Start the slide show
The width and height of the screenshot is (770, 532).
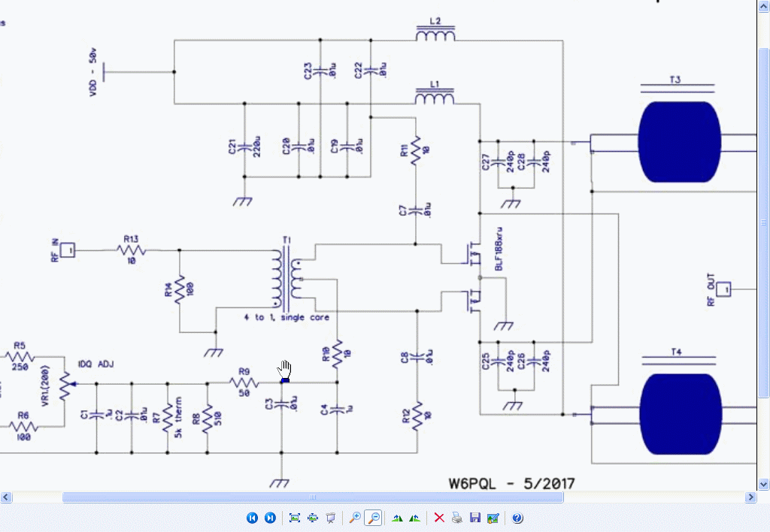click(x=329, y=518)
